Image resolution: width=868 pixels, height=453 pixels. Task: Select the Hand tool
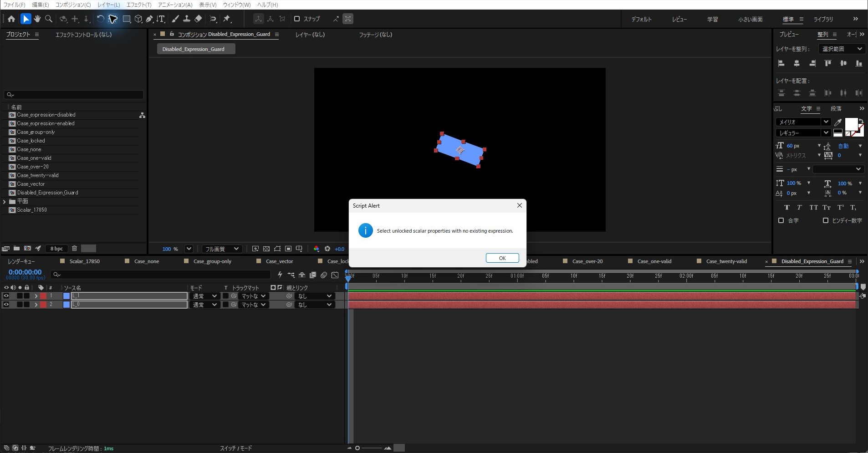tap(37, 19)
